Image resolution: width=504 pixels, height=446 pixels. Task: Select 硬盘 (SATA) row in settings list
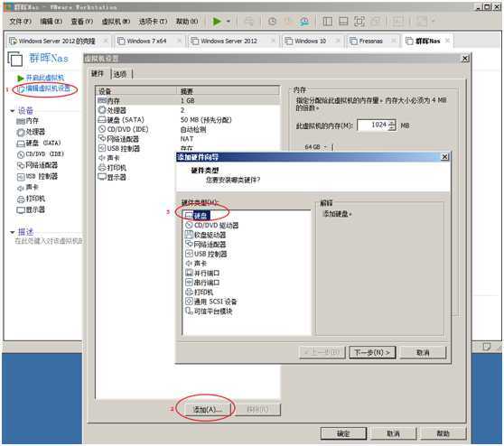pyautogui.click(x=188, y=120)
